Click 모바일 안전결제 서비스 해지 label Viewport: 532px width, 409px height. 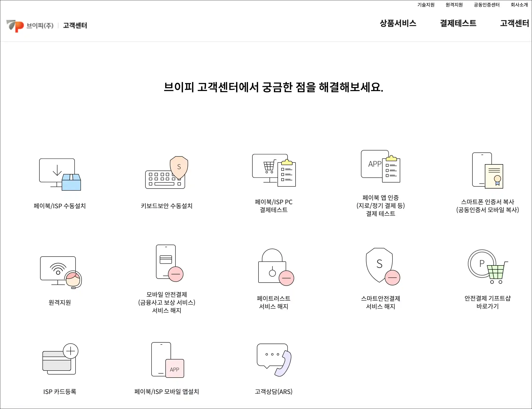click(x=167, y=303)
